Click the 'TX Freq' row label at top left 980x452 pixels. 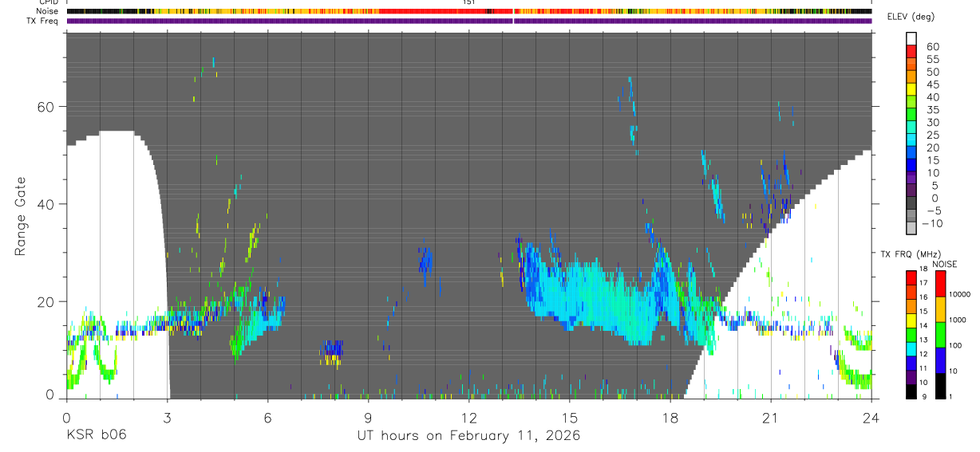tap(43, 21)
